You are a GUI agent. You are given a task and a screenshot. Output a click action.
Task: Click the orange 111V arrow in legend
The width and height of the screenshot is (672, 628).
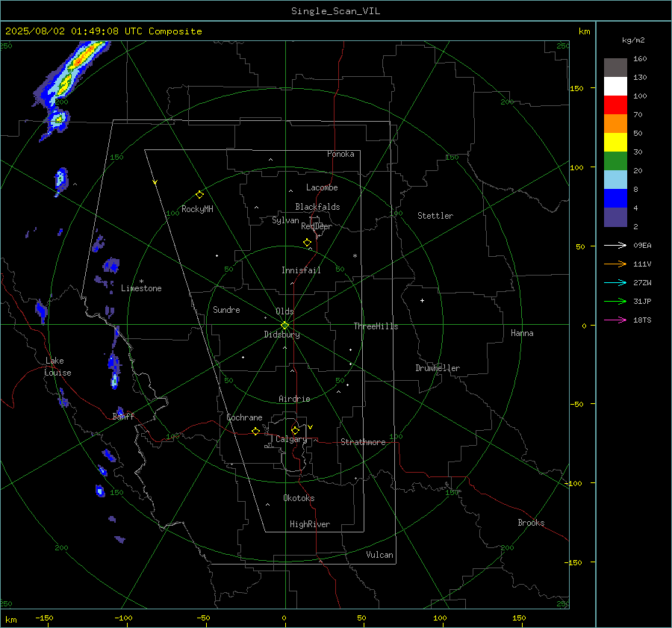click(615, 264)
